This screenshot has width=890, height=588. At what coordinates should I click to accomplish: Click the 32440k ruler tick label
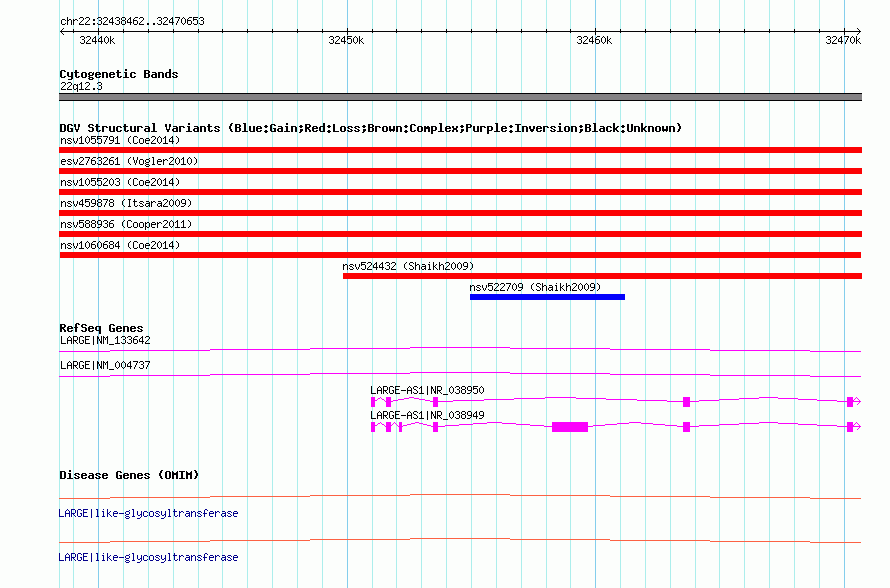point(97,40)
